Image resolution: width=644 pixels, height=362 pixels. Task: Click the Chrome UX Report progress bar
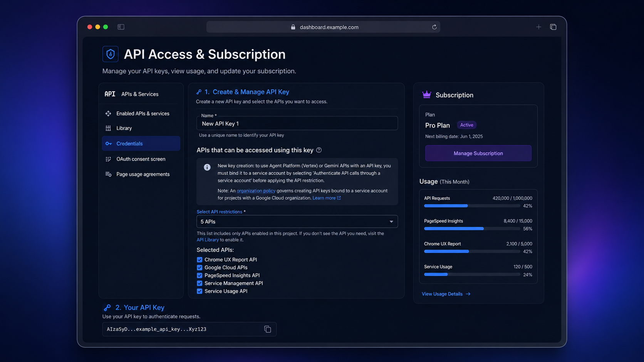click(x=472, y=251)
